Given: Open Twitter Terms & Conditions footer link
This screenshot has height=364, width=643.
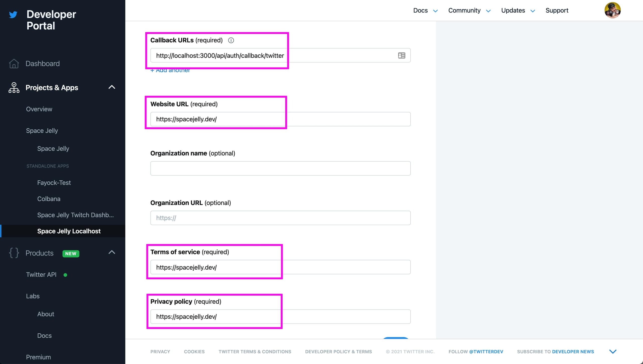Looking at the screenshot, I should tap(255, 351).
